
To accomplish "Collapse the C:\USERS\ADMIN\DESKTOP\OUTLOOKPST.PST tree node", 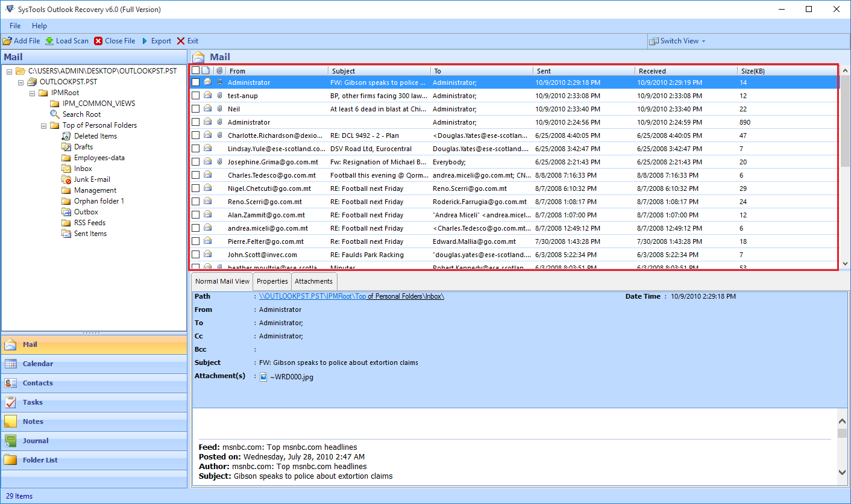I will click(9, 71).
